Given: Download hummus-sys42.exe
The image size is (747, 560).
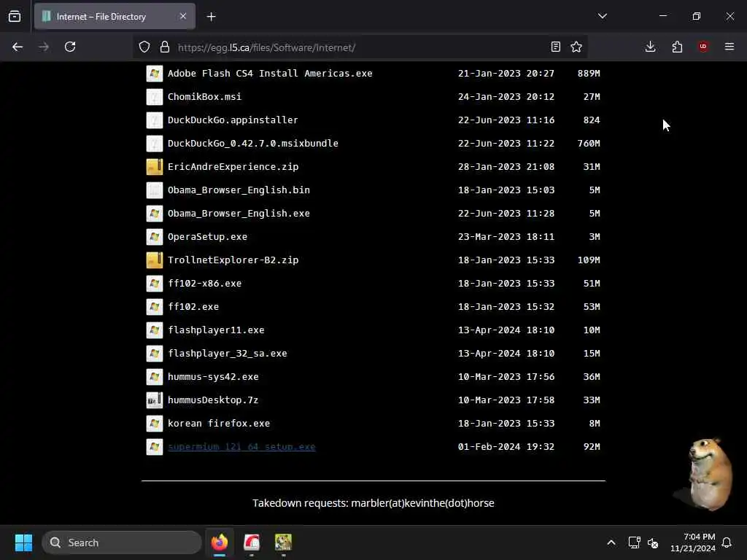Looking at the screenshot, I should point(213,377).
